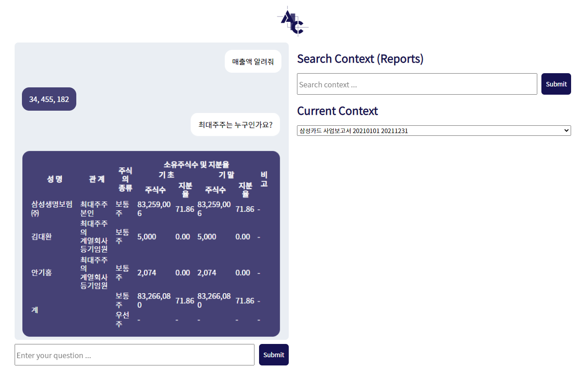Click the '매출액 알려줘' chat message

pyautogui.click(x=253, y=61)
